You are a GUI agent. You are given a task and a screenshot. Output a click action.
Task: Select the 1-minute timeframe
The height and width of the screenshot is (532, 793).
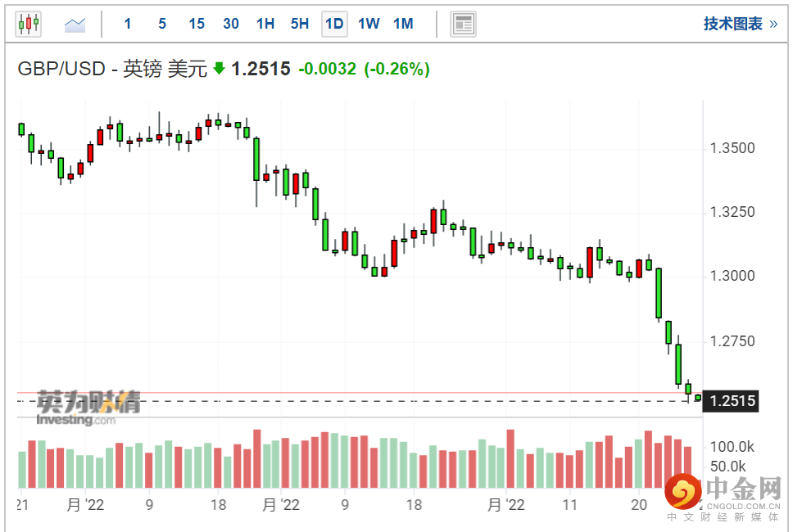click(x=128, y=24)
